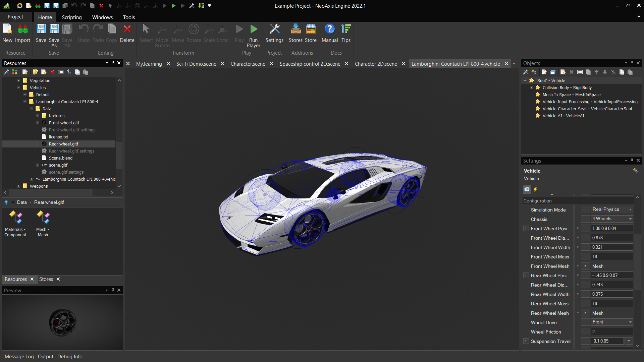Click Save As in ribbon
Screen dimensions: 644x362
[x=54, y=29]
